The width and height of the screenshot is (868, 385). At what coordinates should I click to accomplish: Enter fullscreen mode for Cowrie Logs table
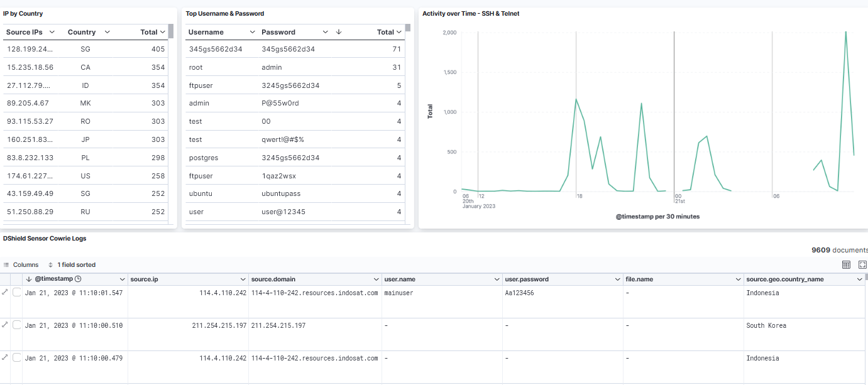point(862,265)
